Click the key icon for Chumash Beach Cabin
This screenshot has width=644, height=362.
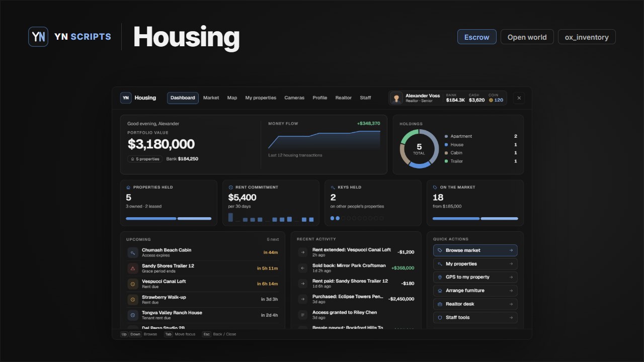(x=133, y=253)
